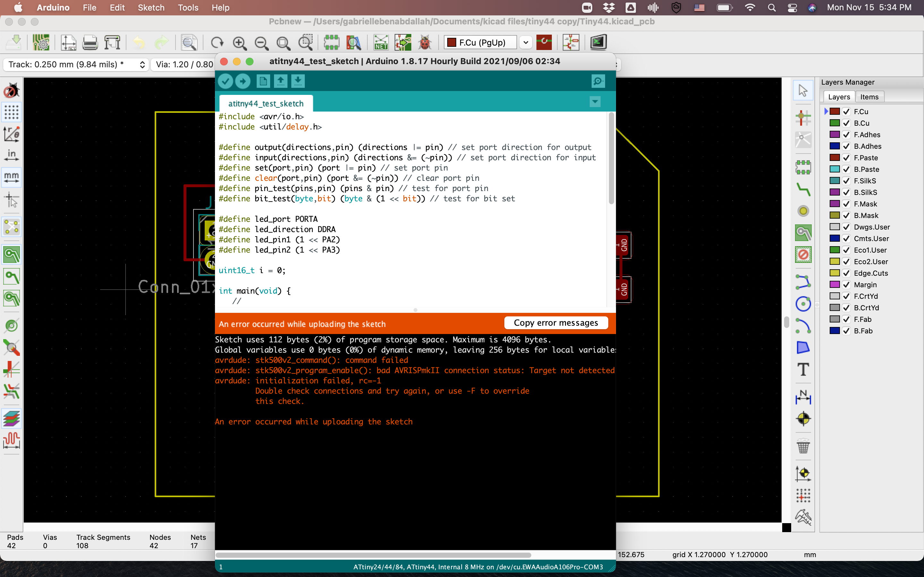This screenshot has height=577, width=924.
Task: Toggle the Edge.Cuts layer checkbox
Action: (x=846, y=273)
